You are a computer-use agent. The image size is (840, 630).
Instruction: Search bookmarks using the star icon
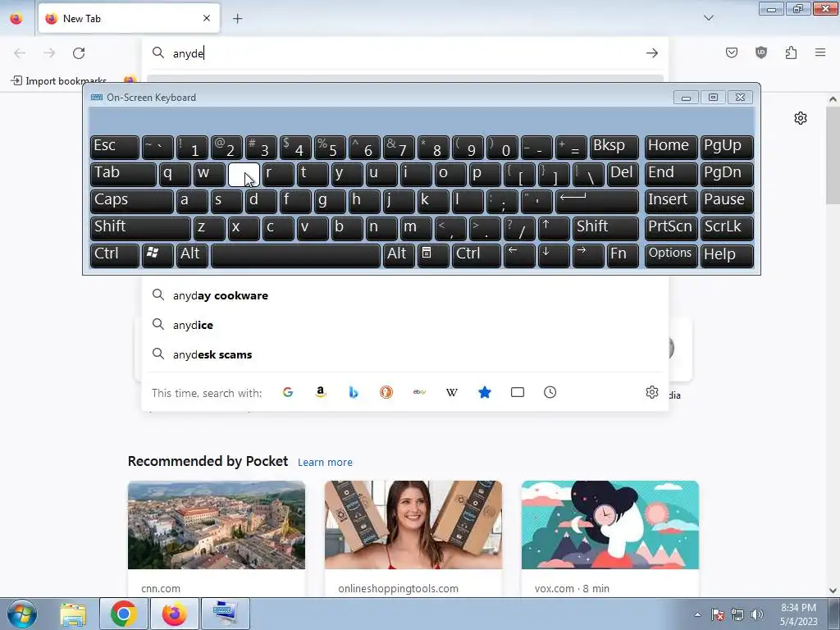pos(484,393)
